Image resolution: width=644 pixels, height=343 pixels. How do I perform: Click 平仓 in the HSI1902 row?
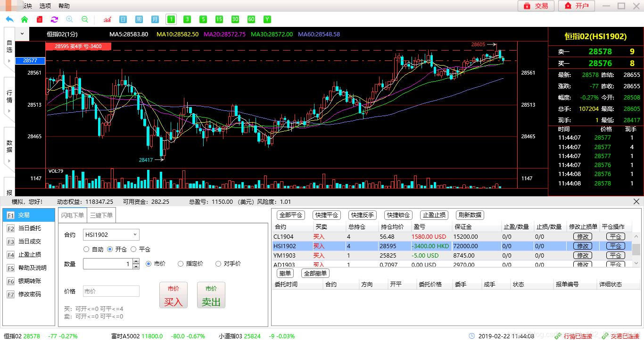[616, 246]
